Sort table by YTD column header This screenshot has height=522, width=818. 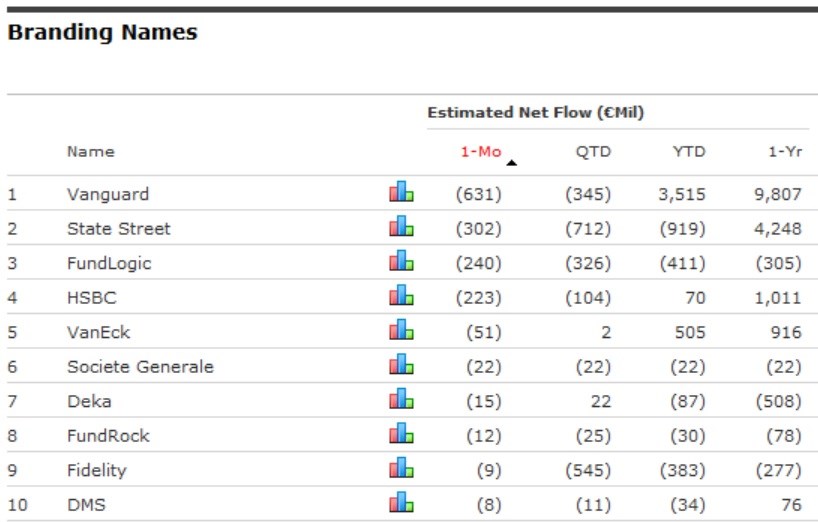click(688, 152)
